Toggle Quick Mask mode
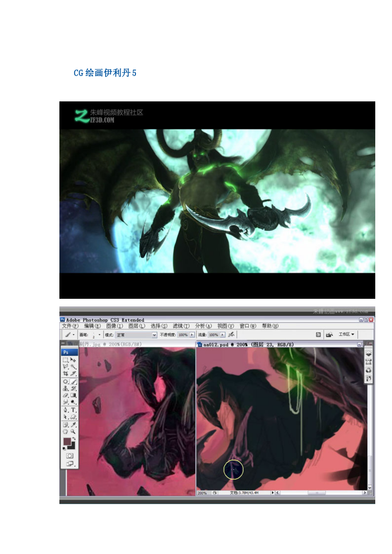Viewport: 392px width, 554px height. point(70,456)
